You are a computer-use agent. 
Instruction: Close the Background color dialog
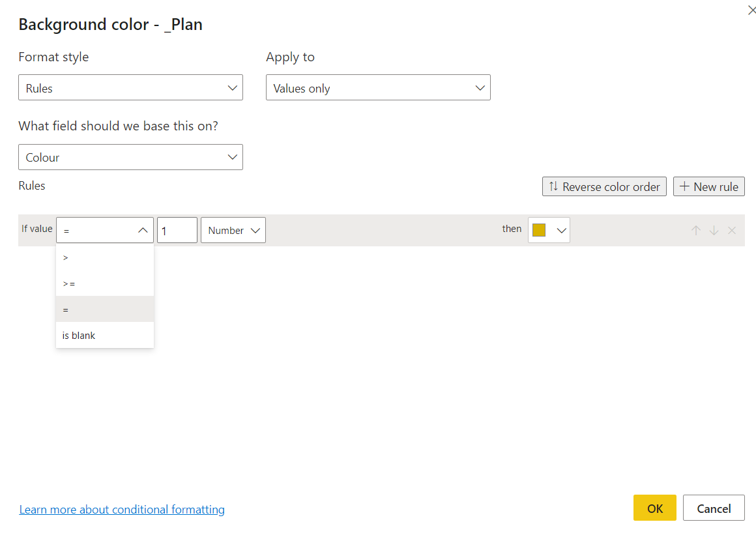(751, 10)
